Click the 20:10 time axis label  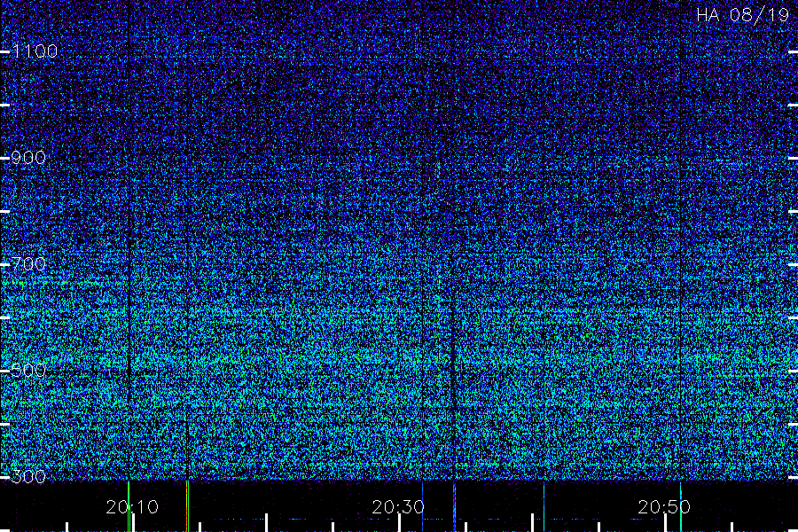[x=132, y=507]
